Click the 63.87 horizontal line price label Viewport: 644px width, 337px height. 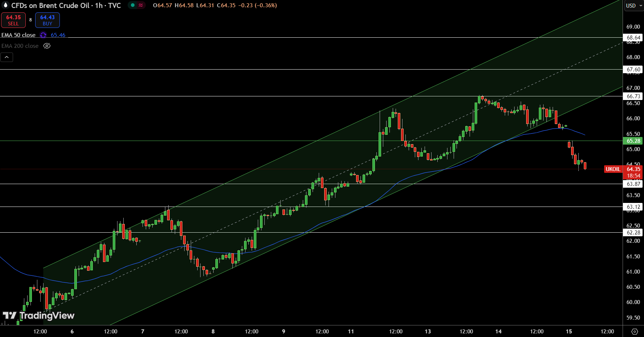tap(633, 184)
